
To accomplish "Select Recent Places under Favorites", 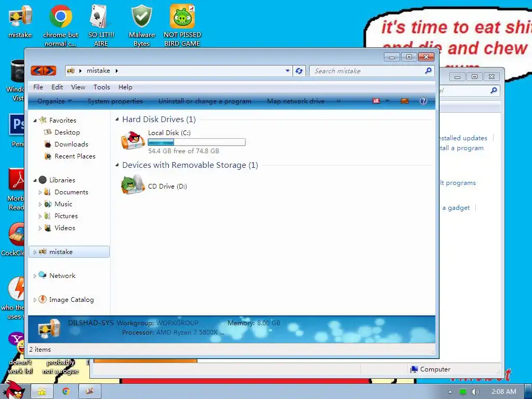I will pos(75,156).
